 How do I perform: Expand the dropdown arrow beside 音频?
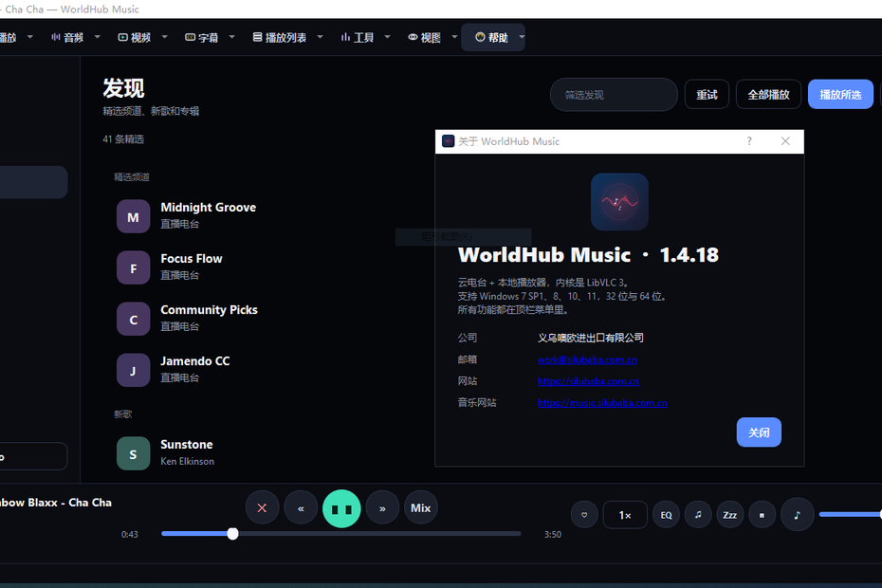click(x=98, y=37)
